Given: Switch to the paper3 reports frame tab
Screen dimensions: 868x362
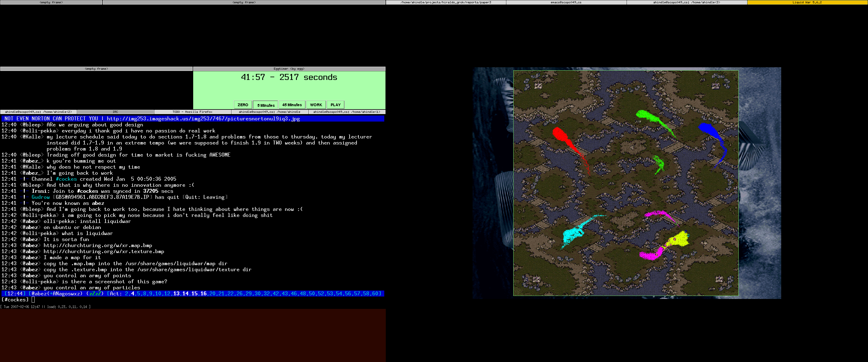Looking at the screenshot, I should pyautogui.click(x=446, y=2).
